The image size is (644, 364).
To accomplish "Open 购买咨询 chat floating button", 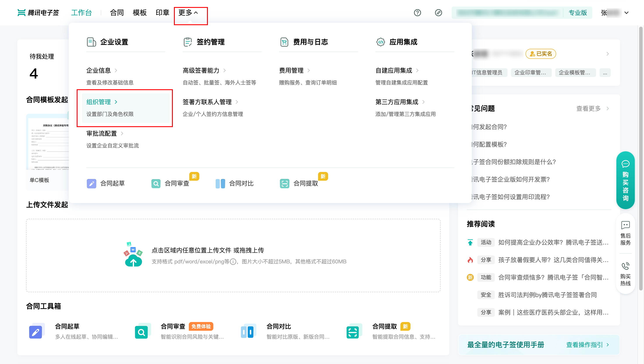I will 625,180.
